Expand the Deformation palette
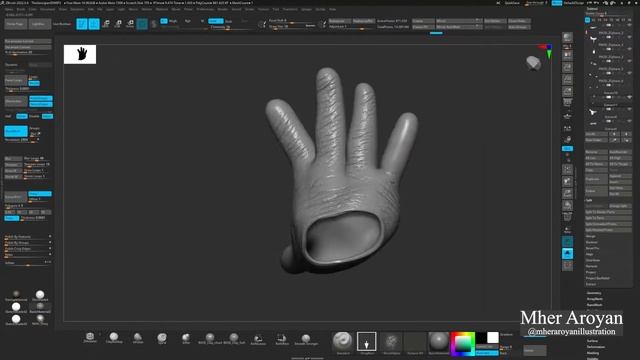 pos(596,347)
